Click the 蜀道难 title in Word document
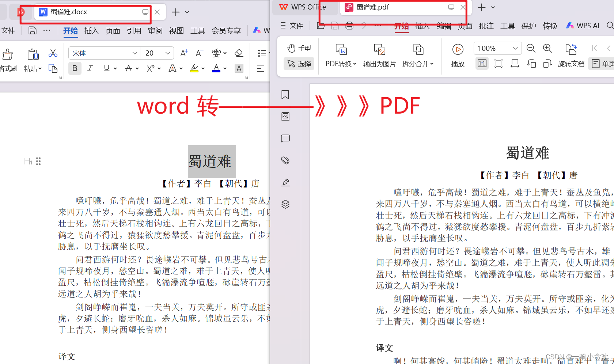This screenshot has width=614, height=364. [x=210, y=161]
